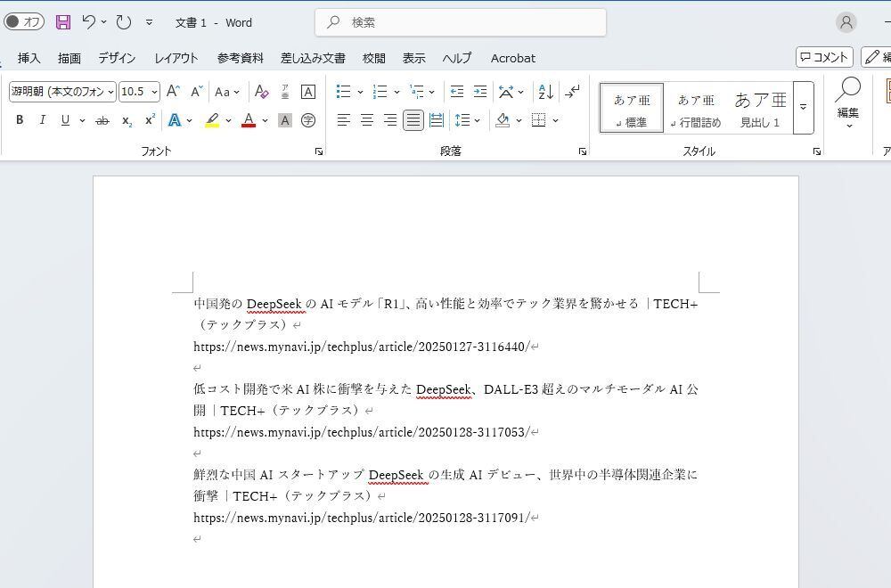Toggle AutoSave off switch
Screen dimensions: 891x588
click(24, 21)
